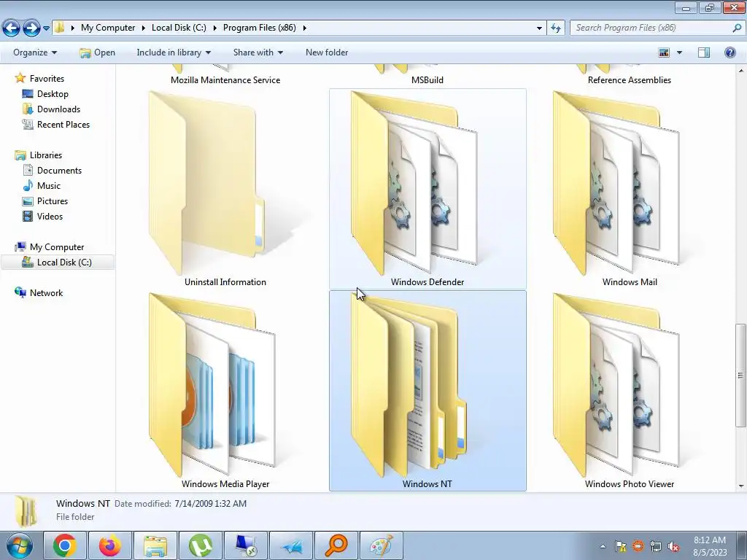Launch Google Chrome from the taskbar

65,545
